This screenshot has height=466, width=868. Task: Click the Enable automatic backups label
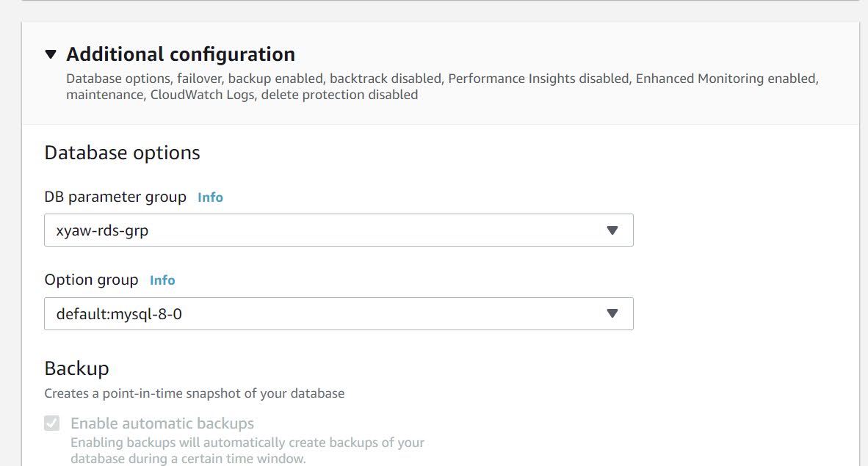[162, 423]
